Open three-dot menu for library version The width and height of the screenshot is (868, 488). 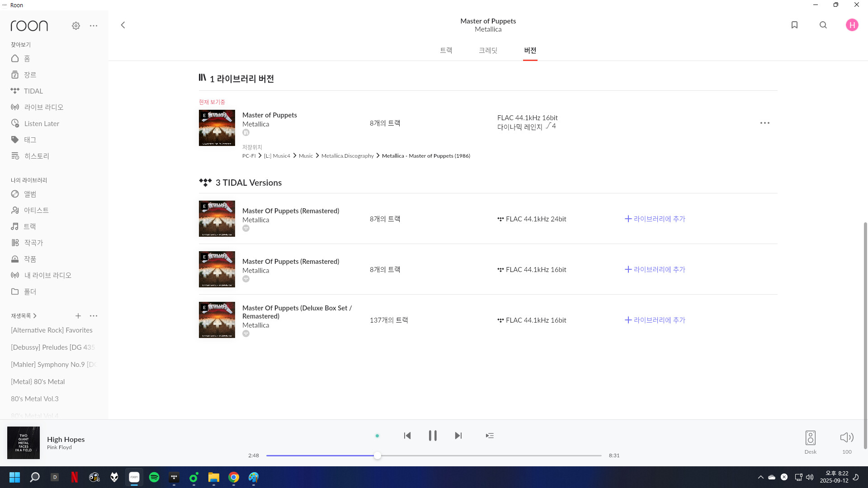pos(764,123)
